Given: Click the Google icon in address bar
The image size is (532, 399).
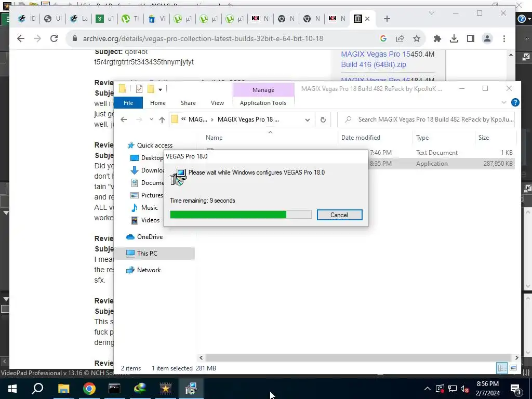Looking at the screenshot, I should tap(383, 38).
